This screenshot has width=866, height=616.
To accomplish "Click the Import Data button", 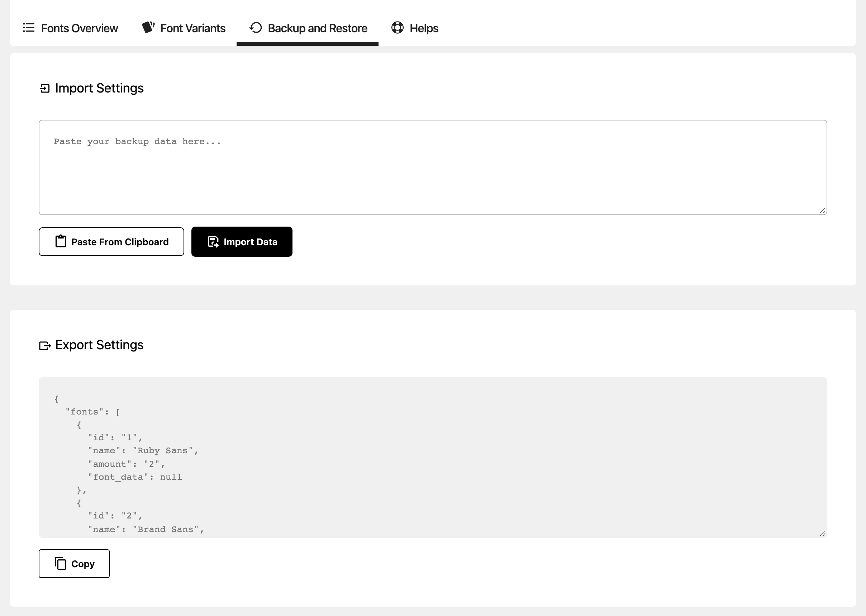I will coord(242,242).
